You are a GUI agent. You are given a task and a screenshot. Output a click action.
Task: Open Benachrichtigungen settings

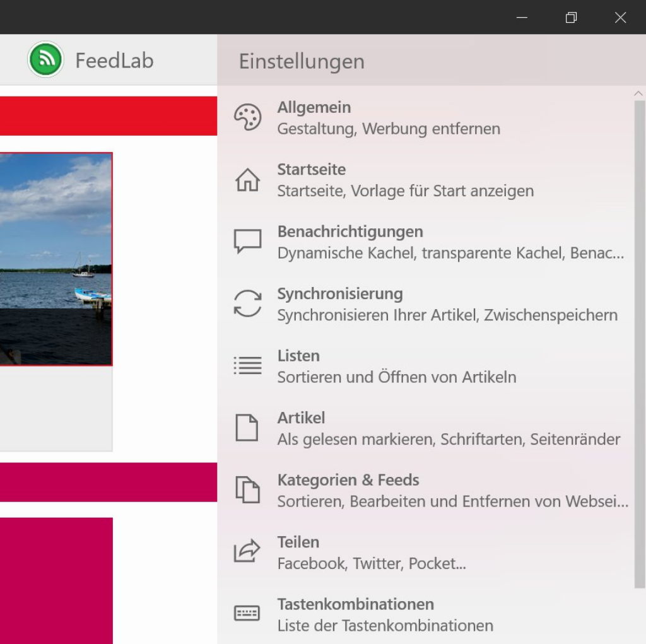(425, 242)
